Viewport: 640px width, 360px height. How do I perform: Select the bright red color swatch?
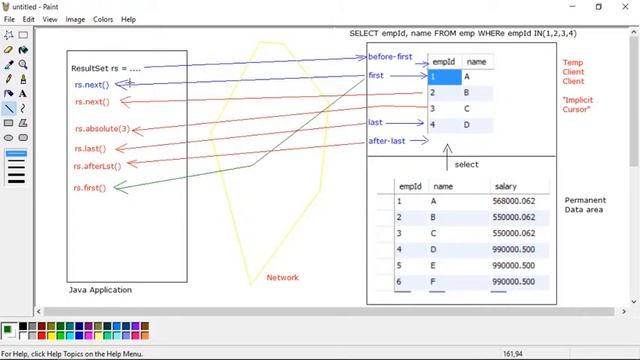pyautogui.click(x=42, y=336)
